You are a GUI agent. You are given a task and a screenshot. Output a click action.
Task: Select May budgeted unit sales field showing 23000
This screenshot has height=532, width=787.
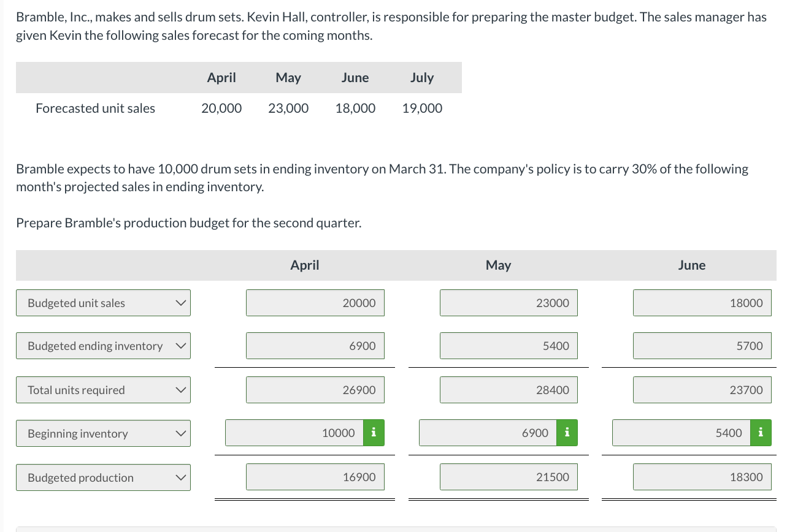(x=509, y=303)
